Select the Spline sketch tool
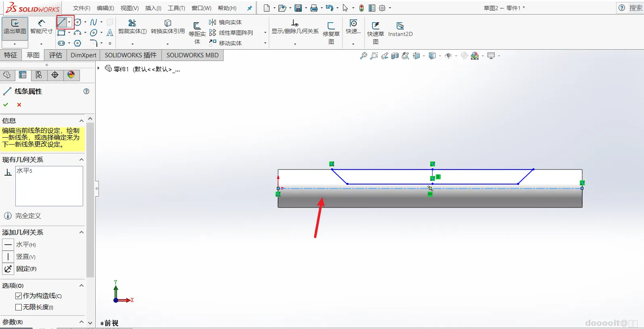The height and width of the screenshot is (329, 644). tap(94, 22)
